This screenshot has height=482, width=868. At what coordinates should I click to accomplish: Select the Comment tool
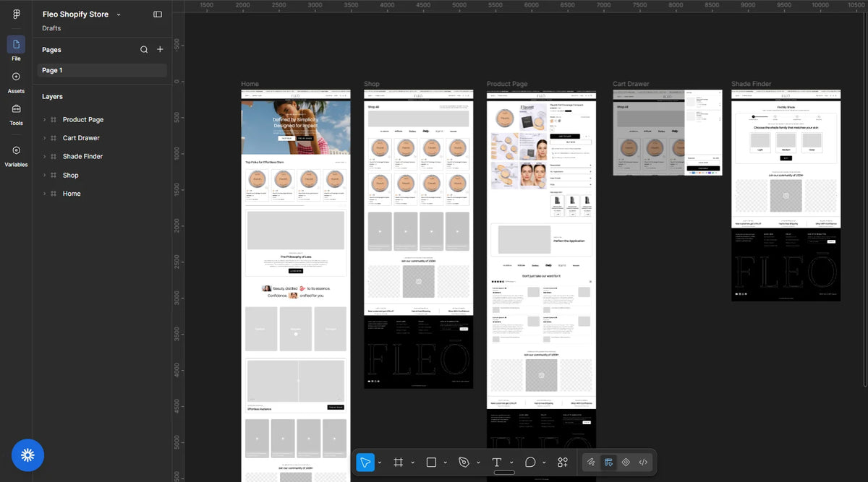coord(530,462)
